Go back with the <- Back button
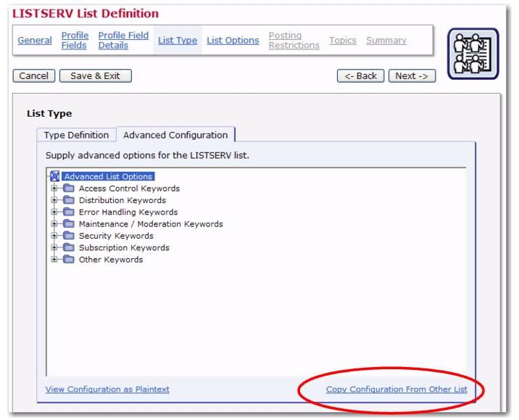 [x=360, y=76]
